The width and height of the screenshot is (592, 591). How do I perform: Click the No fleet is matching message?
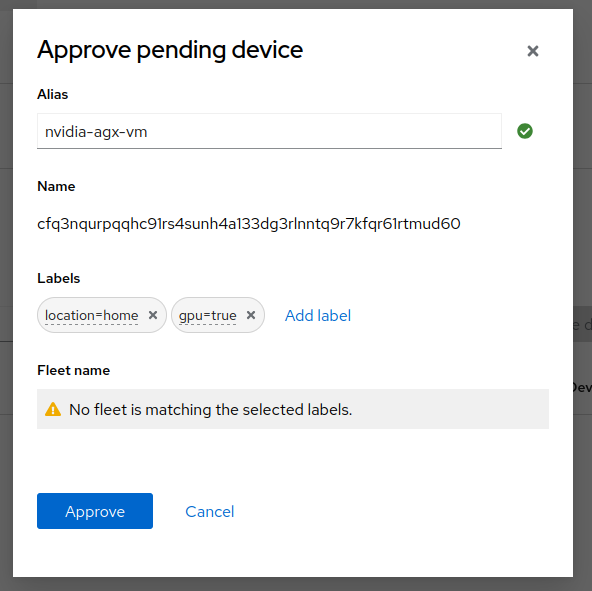tap(210, 410)
